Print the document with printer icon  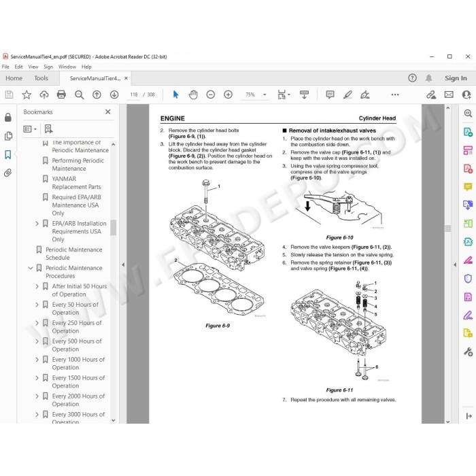click(x=61, y=95)
